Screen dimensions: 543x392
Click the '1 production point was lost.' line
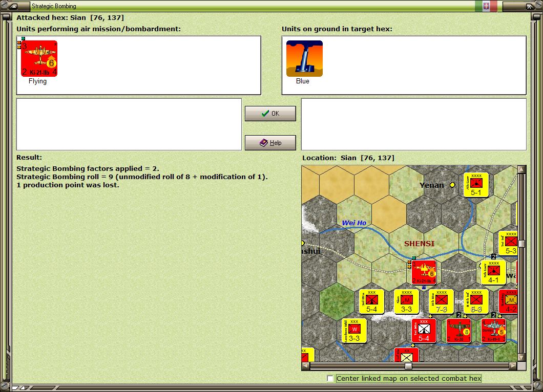[68, 185]
